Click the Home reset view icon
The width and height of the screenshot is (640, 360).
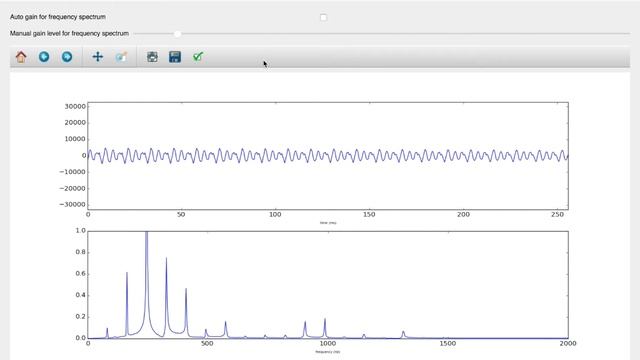pyautogui.click(x=21, y=57)
